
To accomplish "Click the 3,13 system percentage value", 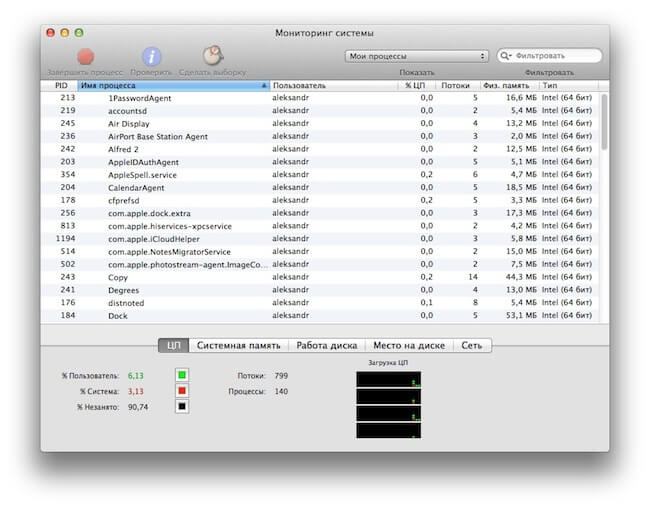I will pos(136,391).
